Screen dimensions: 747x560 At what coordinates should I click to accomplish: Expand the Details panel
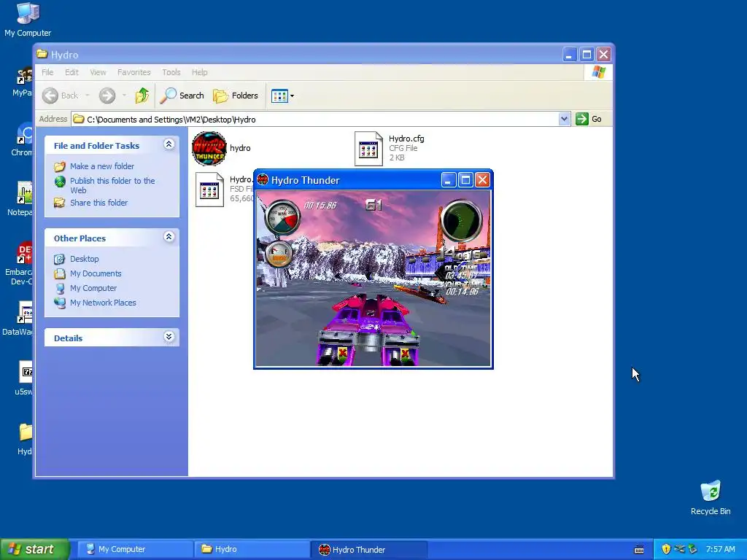pyautogui.click(x=169, y=337)
